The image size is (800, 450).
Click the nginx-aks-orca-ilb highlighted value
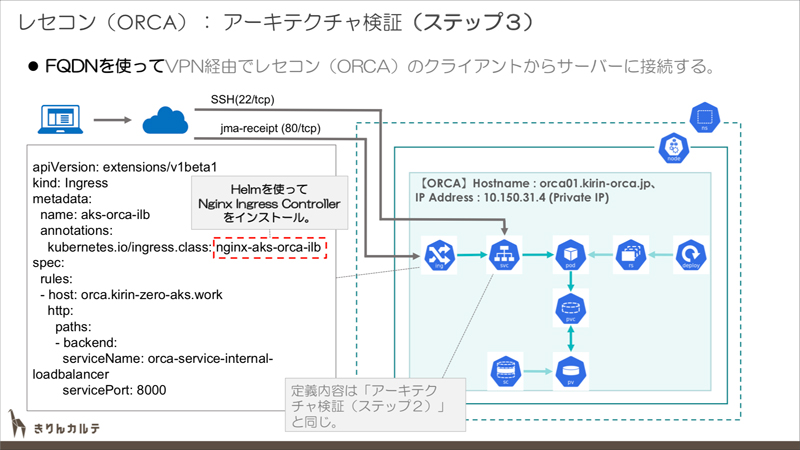pos(270,248)
